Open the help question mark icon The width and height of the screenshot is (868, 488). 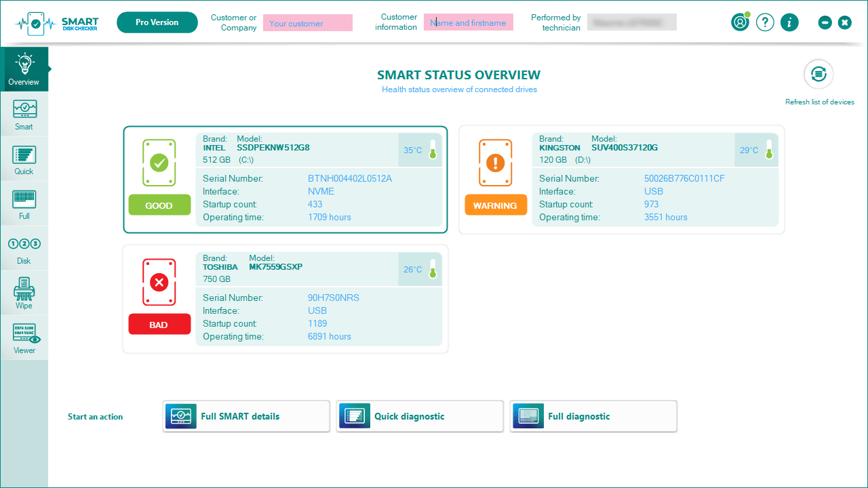coord(765,22)
